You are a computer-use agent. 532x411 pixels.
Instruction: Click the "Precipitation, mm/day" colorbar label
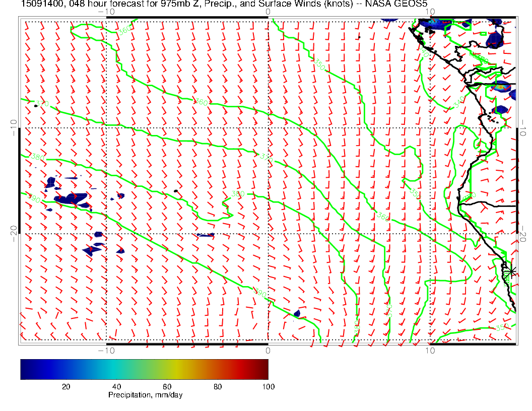(145, 395)
